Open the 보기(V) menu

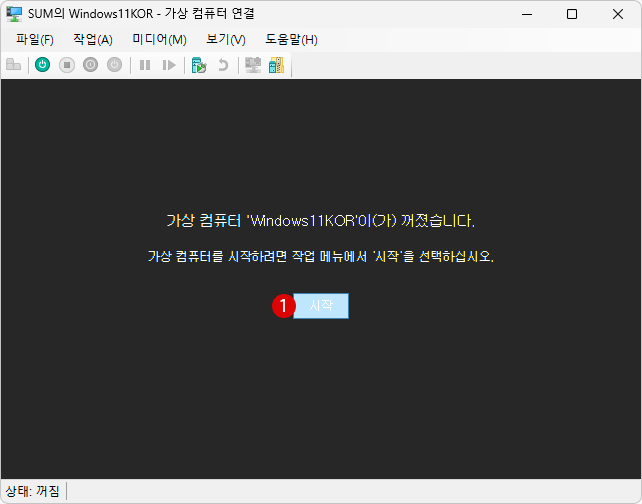226,40
